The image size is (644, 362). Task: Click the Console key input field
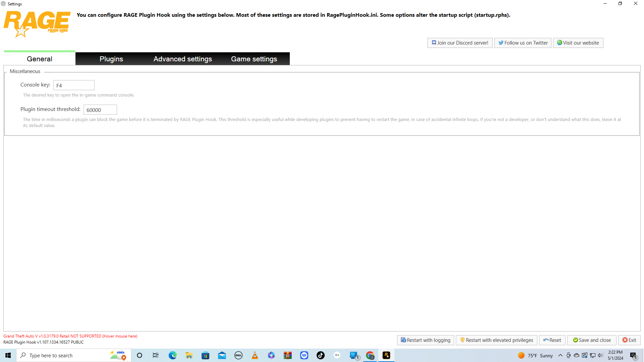pos(74,85)
